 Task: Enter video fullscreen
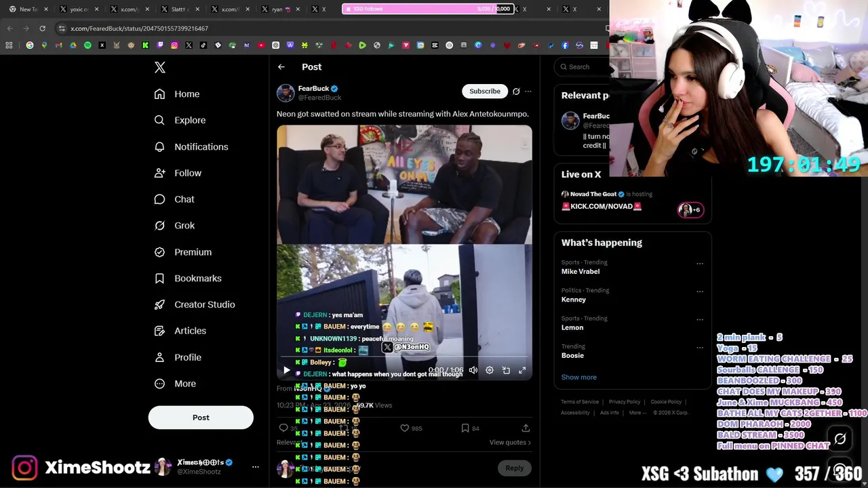522,370
